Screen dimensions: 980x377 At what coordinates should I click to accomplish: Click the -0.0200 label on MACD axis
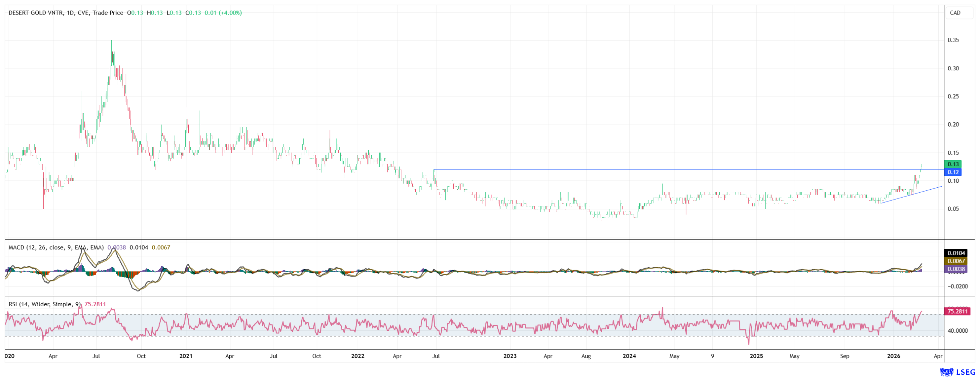[x=957, y=286]
